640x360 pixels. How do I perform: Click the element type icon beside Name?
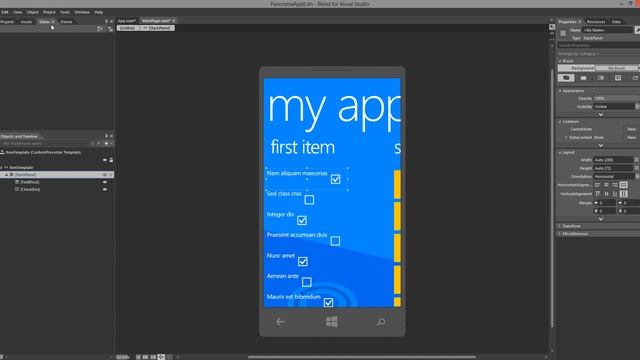[x=563, y=33]
